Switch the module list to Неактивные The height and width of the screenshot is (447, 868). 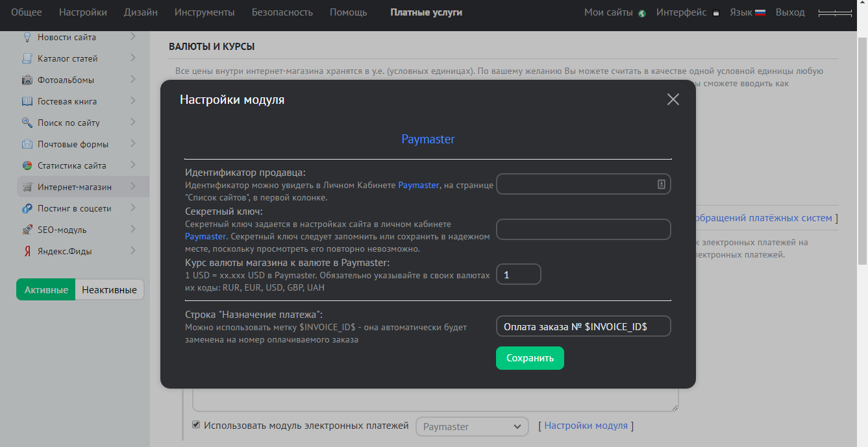(x=109, y=290)
